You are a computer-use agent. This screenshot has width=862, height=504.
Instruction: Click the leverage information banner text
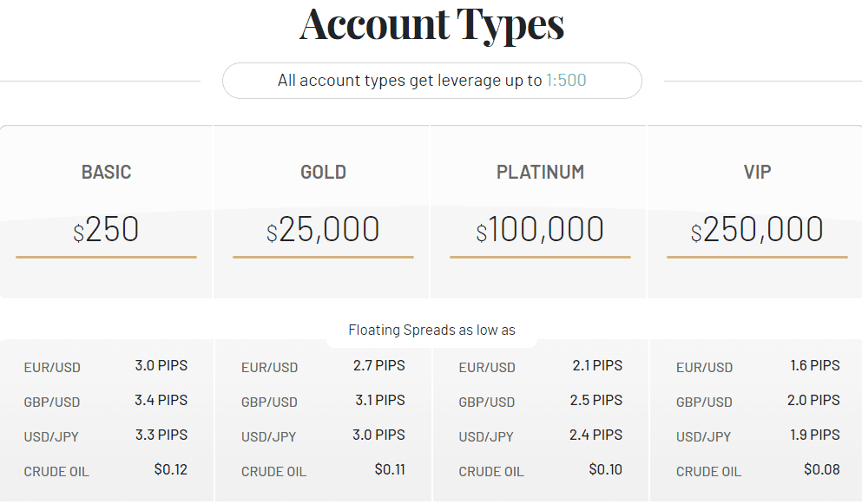[431, 81]
